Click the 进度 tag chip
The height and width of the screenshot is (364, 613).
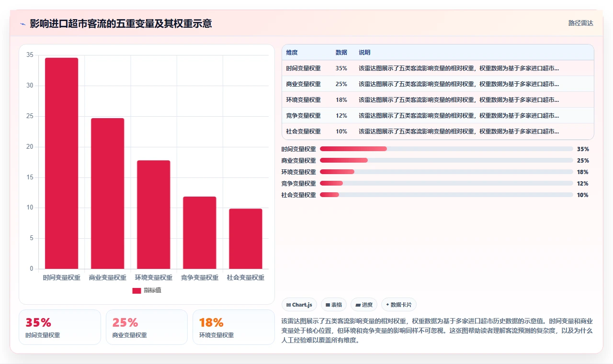tap(364, 305)
